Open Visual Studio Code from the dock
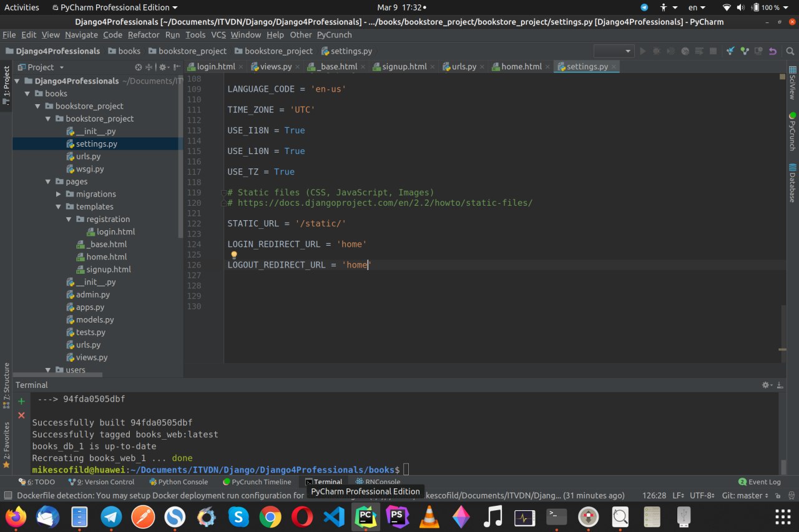The image size is (799, 532). pyautogui.click(x=334, y=516)
